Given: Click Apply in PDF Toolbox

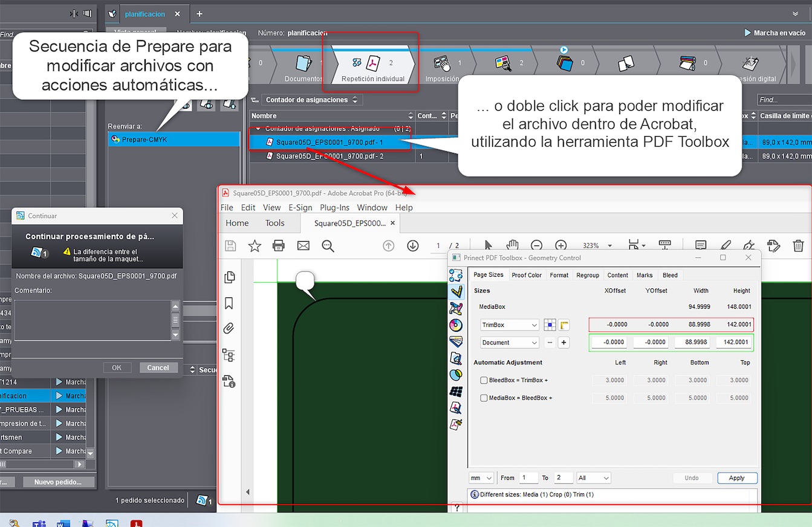Looking at the screenshot, I should click(737, 478).
